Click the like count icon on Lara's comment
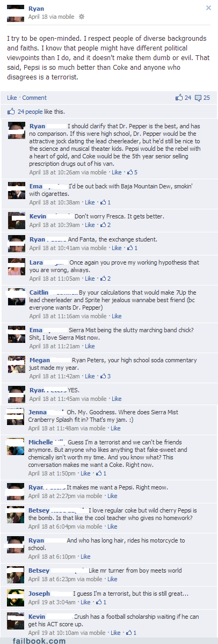Screen dimensions: 218x644 pyautogui.click(x=103, y=279)
